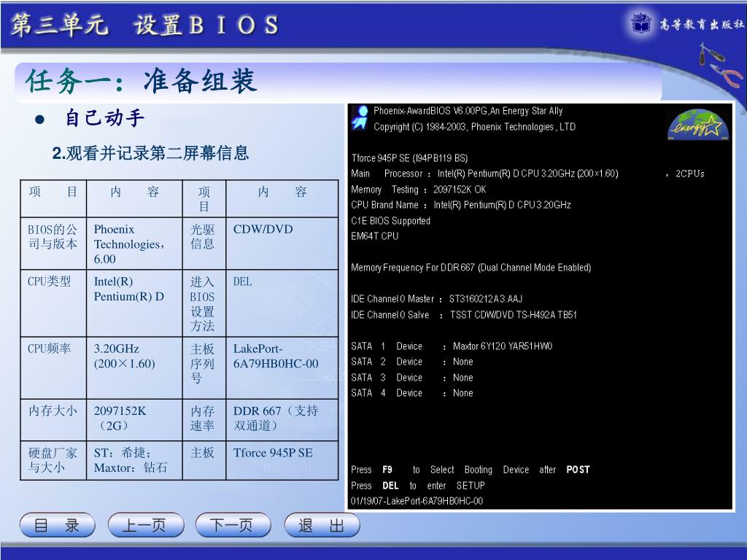Viewport: 747px width, 560px height.
Task: Exit the slideshow using 退出
Action: tap(322, 525)
